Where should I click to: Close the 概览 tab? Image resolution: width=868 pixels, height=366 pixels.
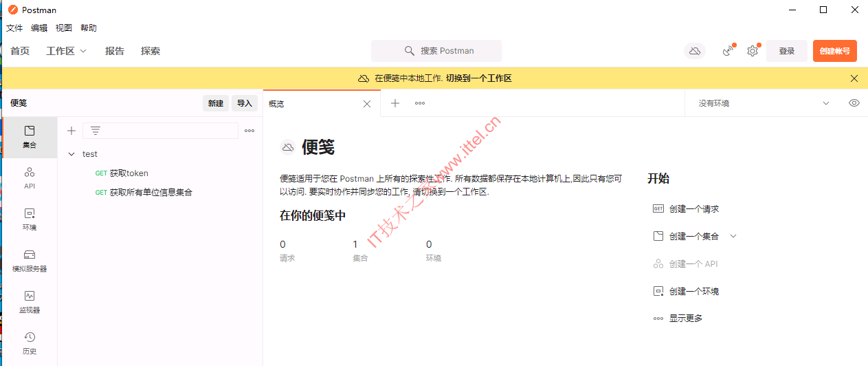tap(367, 104)
